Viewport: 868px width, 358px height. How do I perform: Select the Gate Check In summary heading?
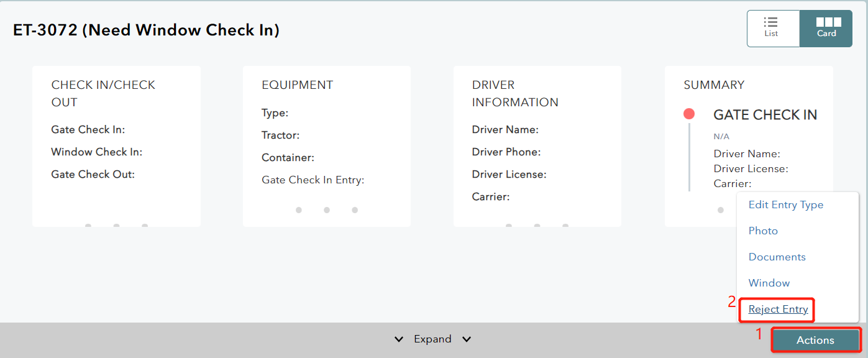point(765,115)
